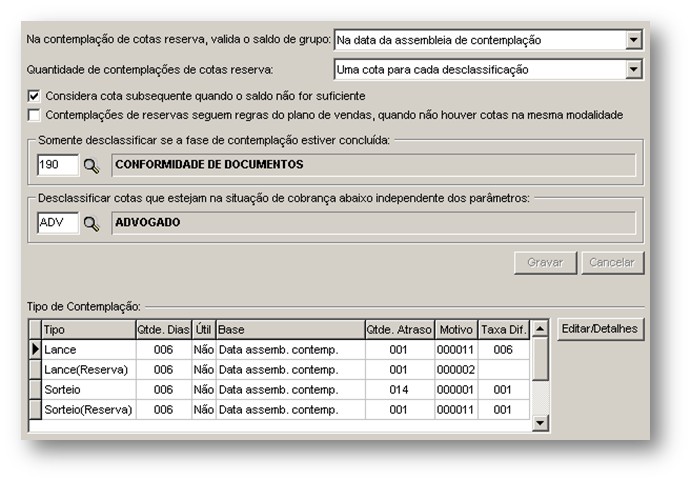692x482 pixels.
Task: Click the magnifier beside code 190
Action: coord(91,166)
